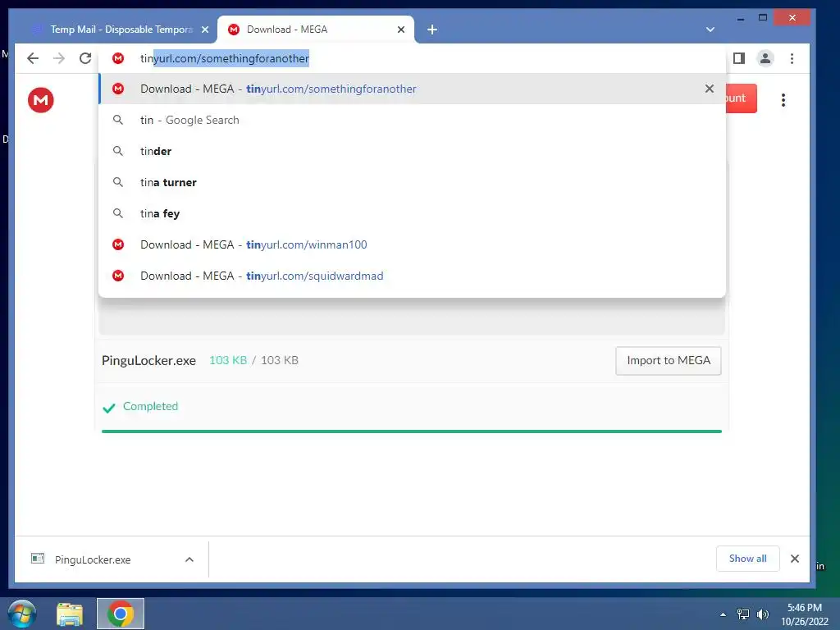Click Import to MEGA button
Screen dimensions: 840x630
coord(668,361)
